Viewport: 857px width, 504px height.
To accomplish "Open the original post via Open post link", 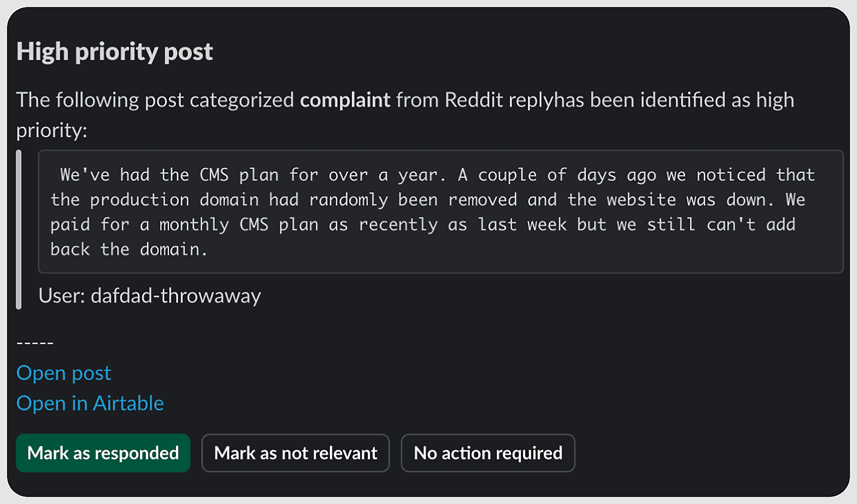I will tap(64, 373).
